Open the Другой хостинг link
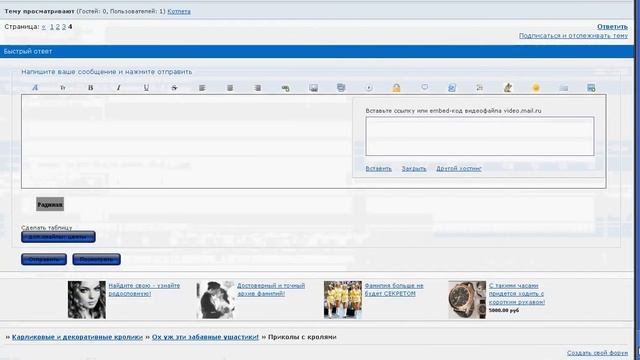This screenshot has width=640, height=360. coord(459,169)
